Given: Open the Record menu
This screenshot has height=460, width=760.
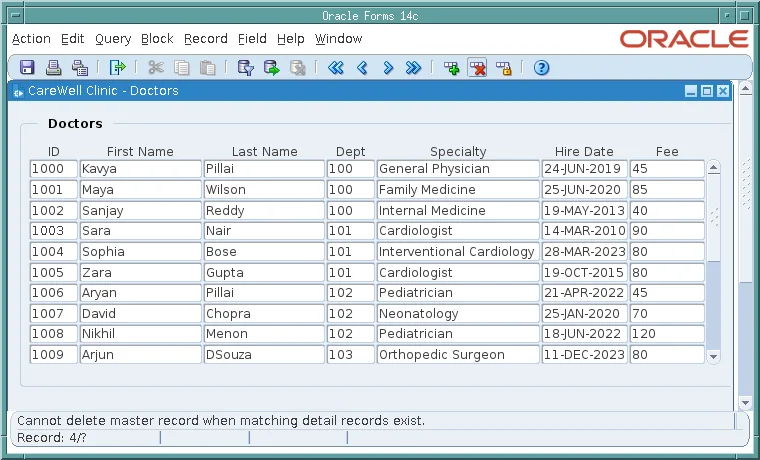Looking at the screenshot, I should pos(206,39).
